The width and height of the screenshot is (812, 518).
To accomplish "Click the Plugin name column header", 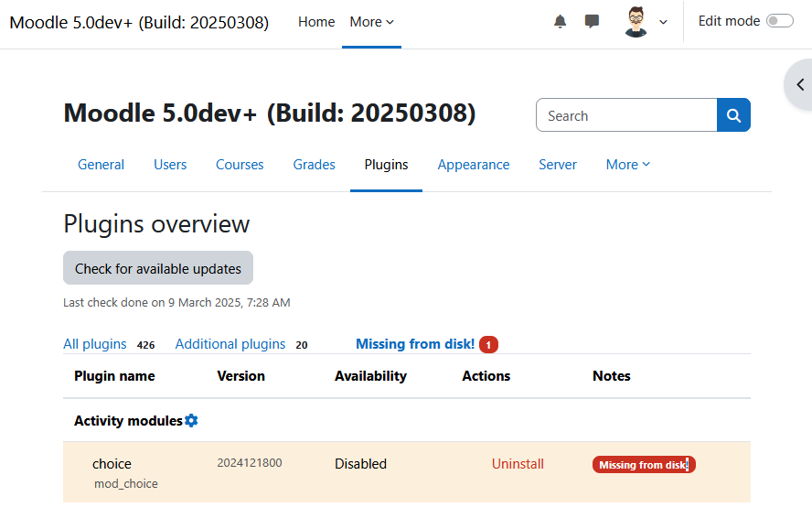I will pyautogui.click(x=114, y=376).
